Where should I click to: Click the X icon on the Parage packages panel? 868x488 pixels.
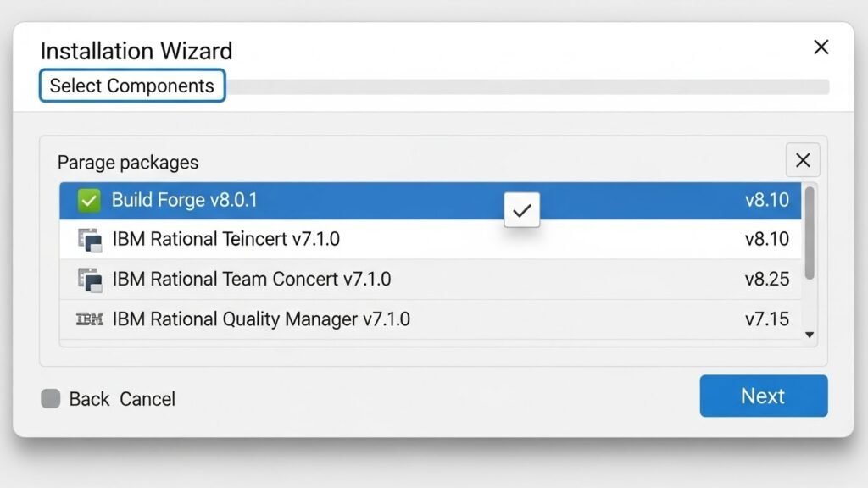[803, 159]
